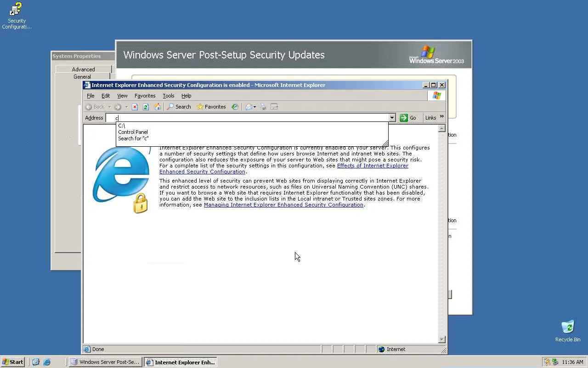The width and height of the screenshot is (588, 368).
Task: Open the File menu
Action: (x=90, y=96)
